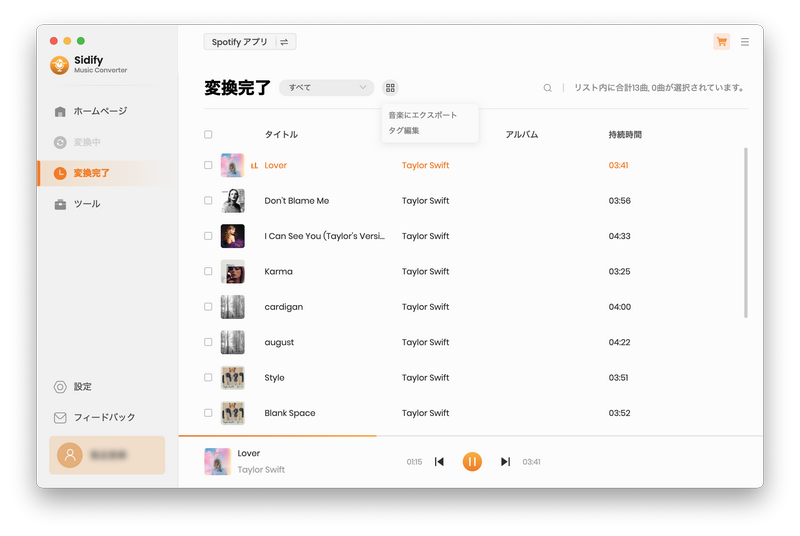Select the Don't Blame Me song title
800x536 pixels.
296,201
